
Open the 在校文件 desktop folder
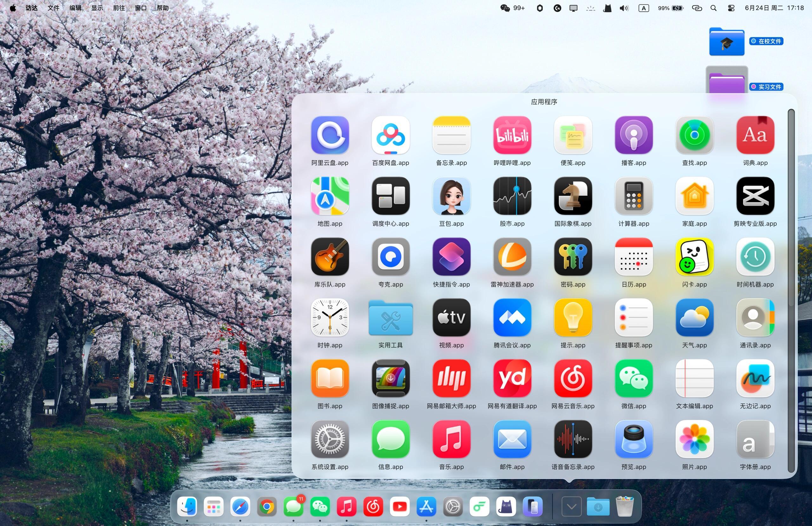click(727, 42)
